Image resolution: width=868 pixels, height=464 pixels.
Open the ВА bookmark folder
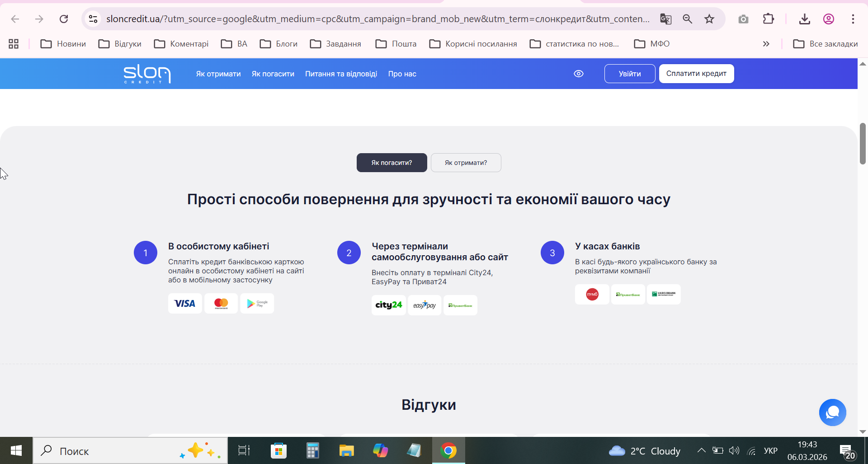[234, 44]
